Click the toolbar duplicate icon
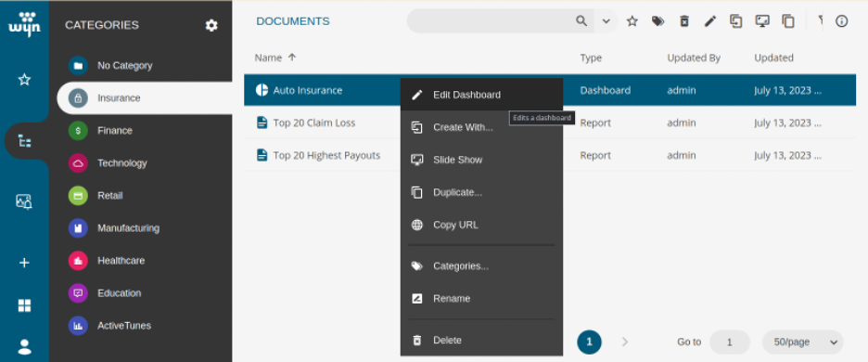The image size is (868, 362). (788, 21)
